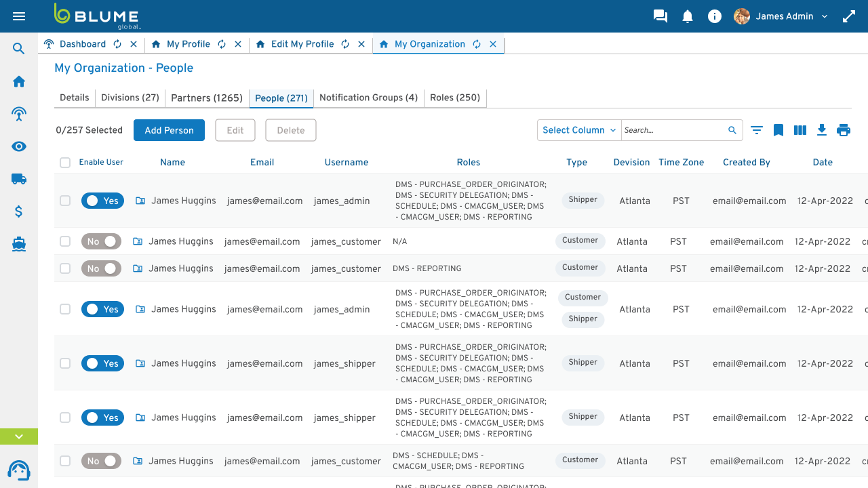Open sidebar dollar finance icon
The height and width of the screenshot is (488, 868).
[19, 211]
